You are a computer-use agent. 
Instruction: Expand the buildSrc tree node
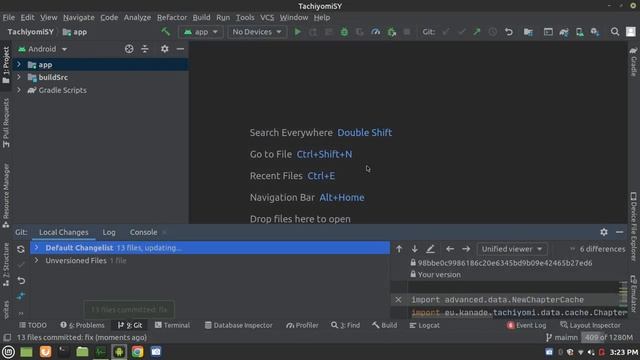click(x=19, y=77)
